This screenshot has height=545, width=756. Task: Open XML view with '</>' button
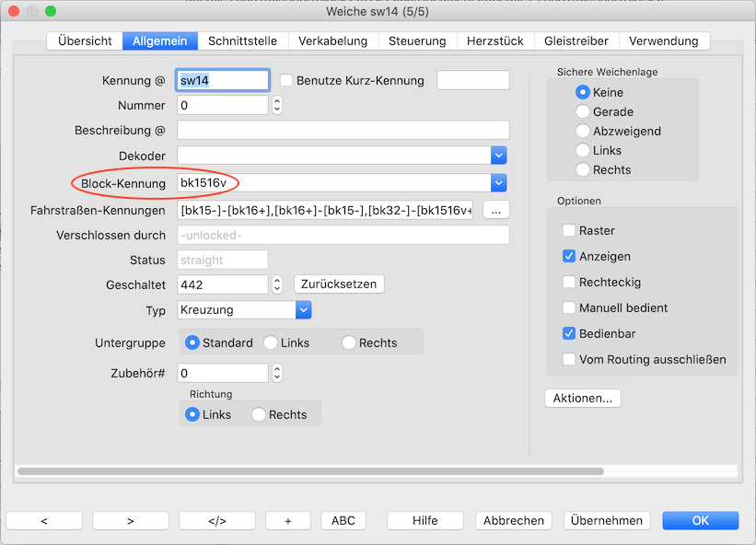216,520
